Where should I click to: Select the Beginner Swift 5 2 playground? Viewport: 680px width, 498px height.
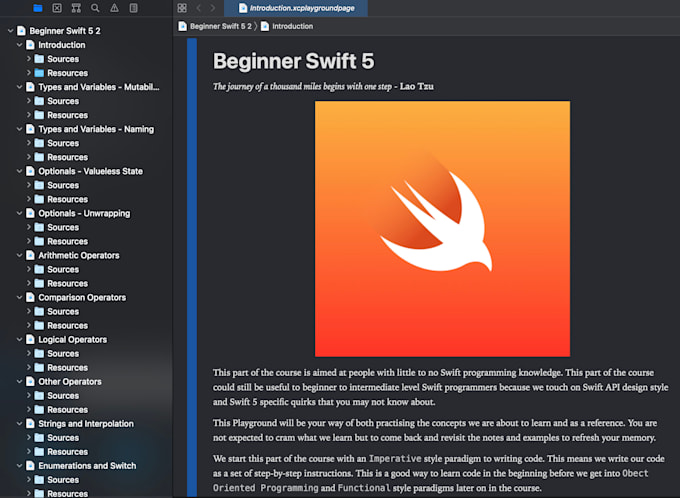click(x=65, y=31)
